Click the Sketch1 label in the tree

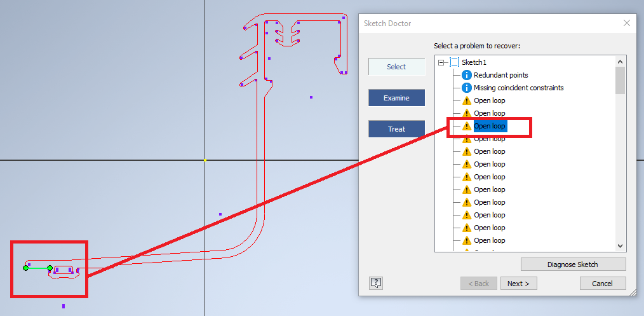(x=474, y=62)
